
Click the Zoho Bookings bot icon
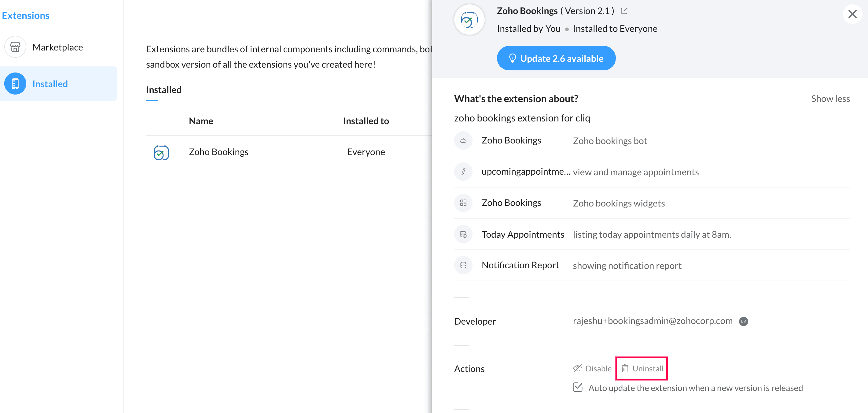click(463, 141)
